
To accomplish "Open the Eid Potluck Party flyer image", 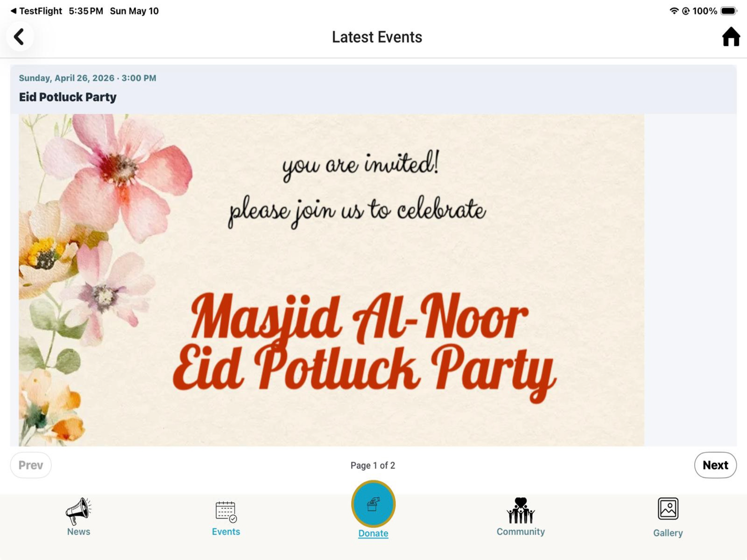I will (331, 280).
